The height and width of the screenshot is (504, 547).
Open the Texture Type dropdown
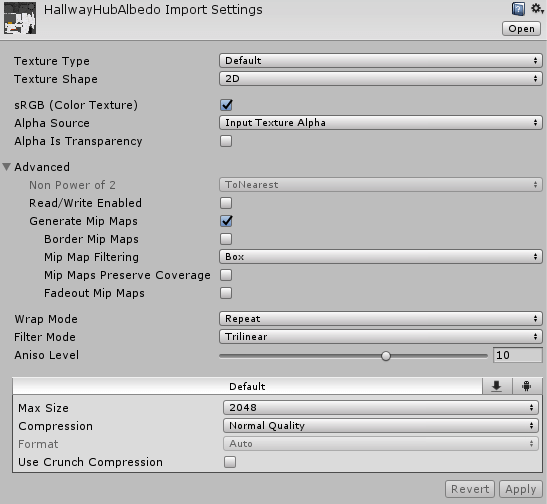tap(381, 61)
